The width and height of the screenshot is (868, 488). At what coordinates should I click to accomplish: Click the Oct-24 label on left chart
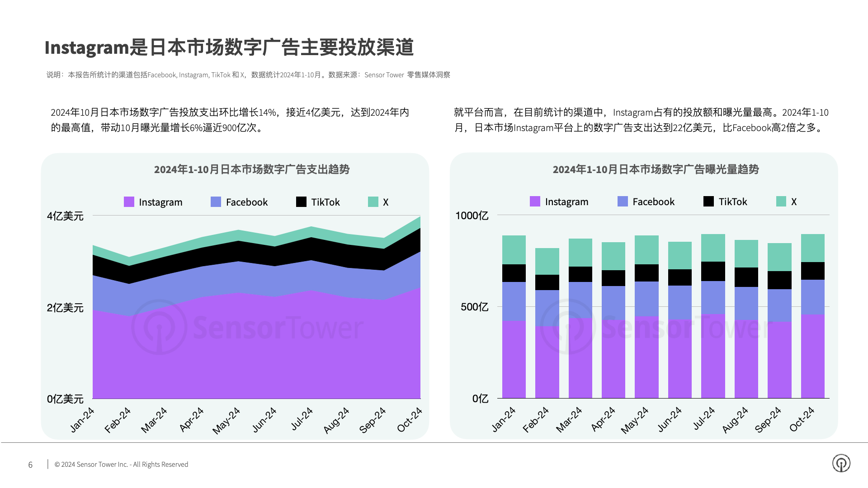coord(410,420)
